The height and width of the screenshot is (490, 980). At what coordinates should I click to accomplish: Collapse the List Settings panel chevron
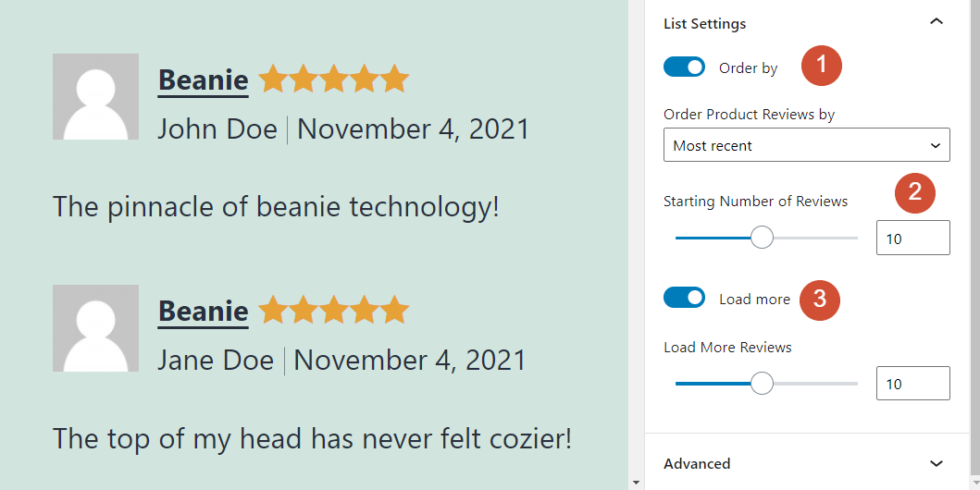[937, 22]
